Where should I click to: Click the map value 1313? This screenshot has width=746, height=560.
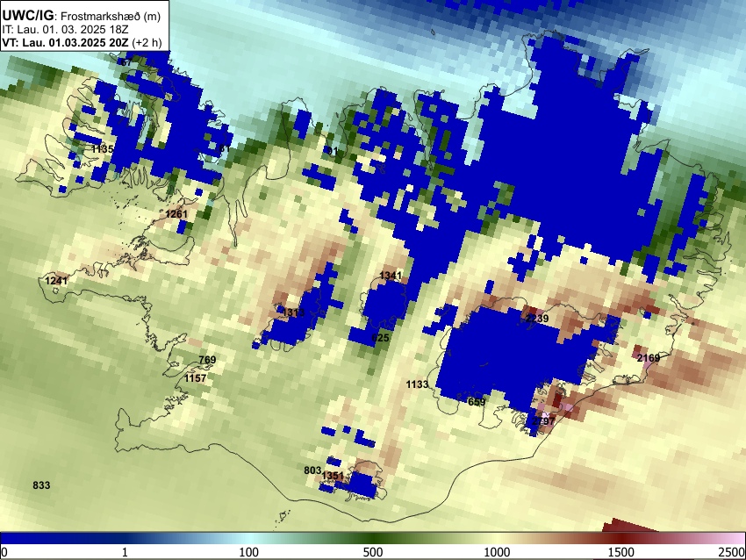pyautogui.click(x=293, y=312)
